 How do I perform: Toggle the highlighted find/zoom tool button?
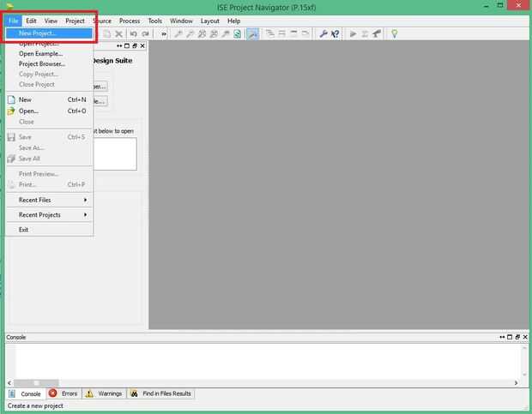[252, 34]
